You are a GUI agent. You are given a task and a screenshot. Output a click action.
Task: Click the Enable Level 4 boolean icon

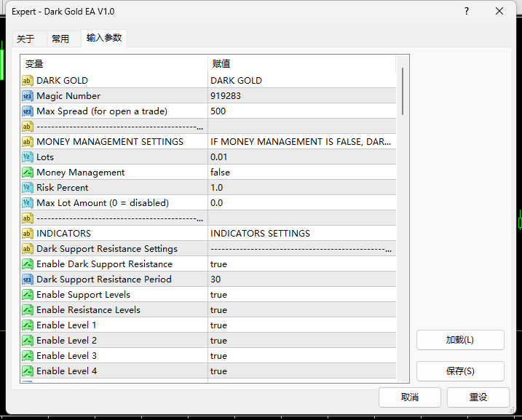27,371
